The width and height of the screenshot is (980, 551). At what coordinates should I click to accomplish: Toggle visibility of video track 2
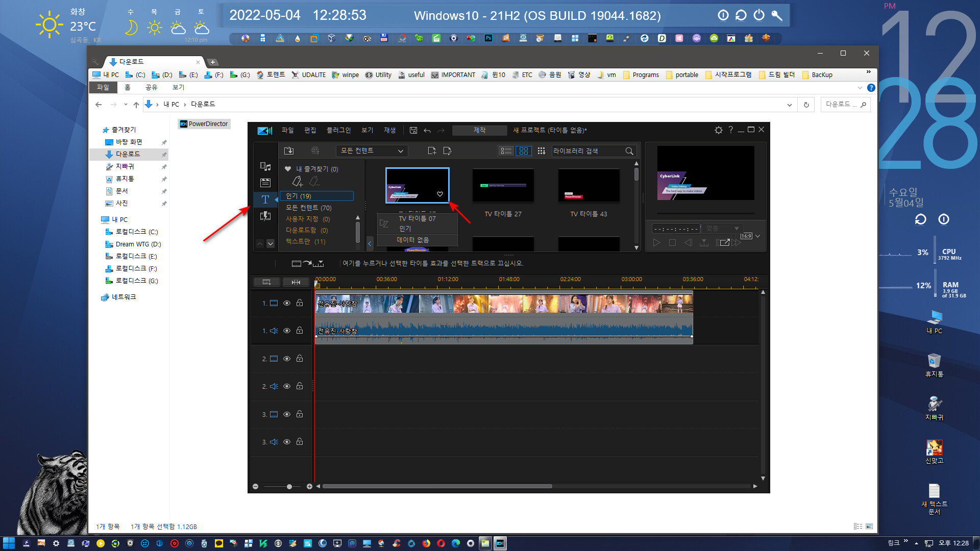point(287,359)
